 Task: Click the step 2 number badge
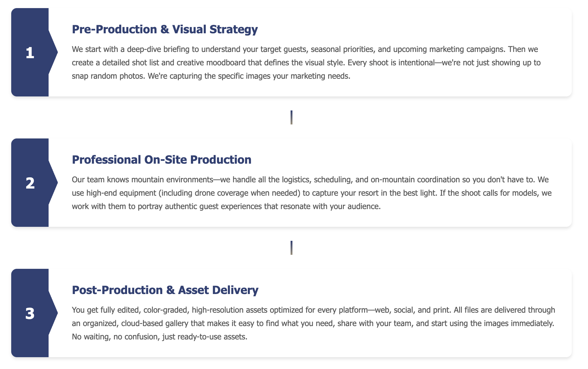(30, 183)
